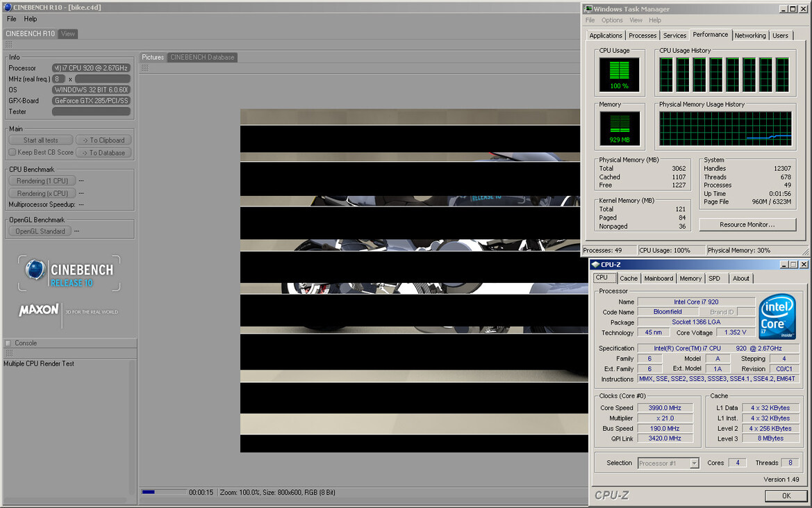Image resolution: width=812 pixels, height=508 pixels.
Task: Click the Intel Core i7 logo in CPU-Z
Action: [x=777, y=316]
